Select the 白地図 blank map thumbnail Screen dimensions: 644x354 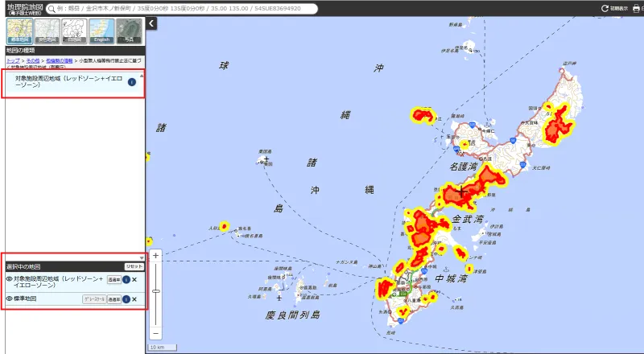coord(74,31)
